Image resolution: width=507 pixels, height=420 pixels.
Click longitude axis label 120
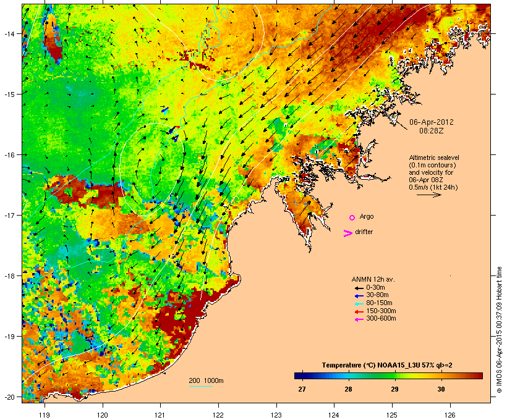103,415
